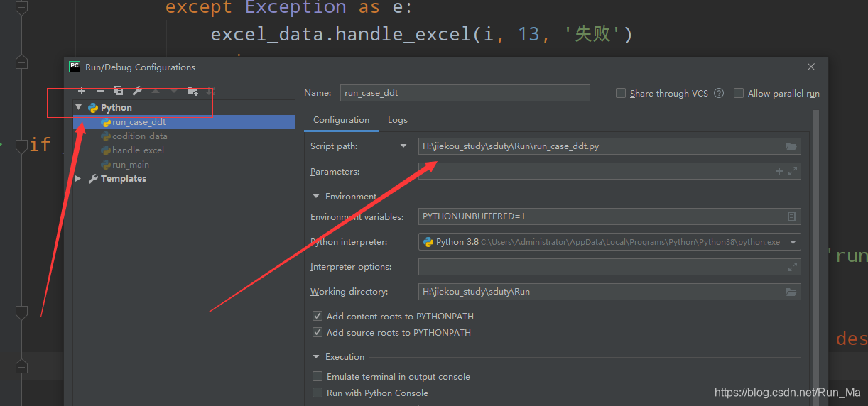Select run_main configuration
This screenshot has height=406, width=868.
coord(184,165)
